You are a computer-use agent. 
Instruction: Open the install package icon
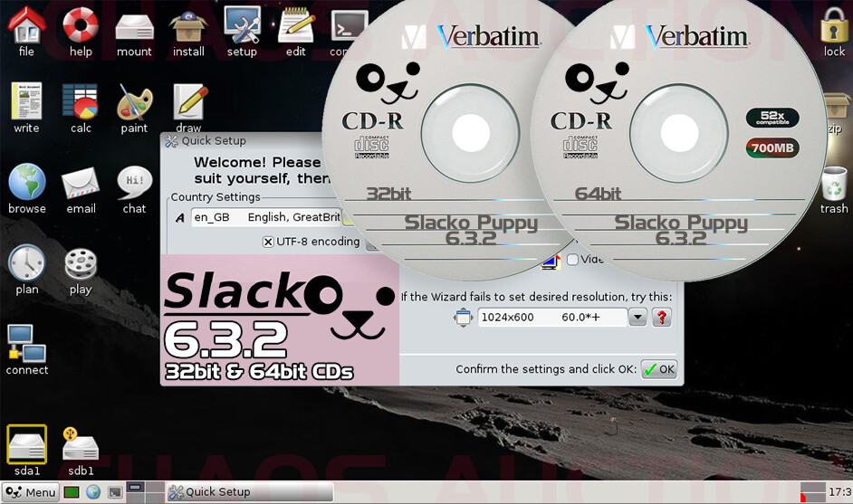[188, 26]
